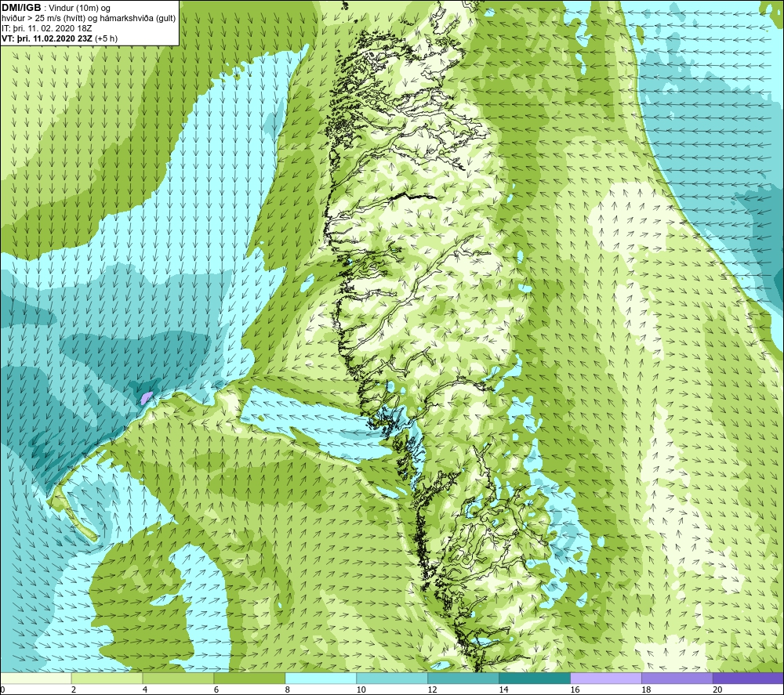Click the 4–6 m/s green legend swatch

(178, 678)
